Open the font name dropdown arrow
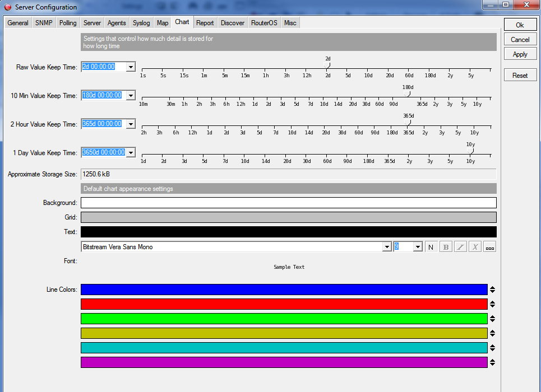This screenshot has width=541, height=392. 387,247
